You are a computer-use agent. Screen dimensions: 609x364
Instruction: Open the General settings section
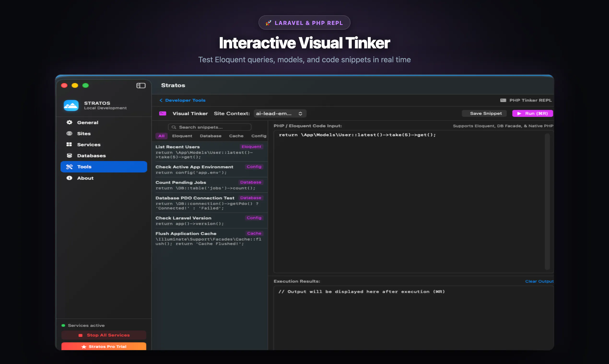pyautogui.click(x=104, y=122)
